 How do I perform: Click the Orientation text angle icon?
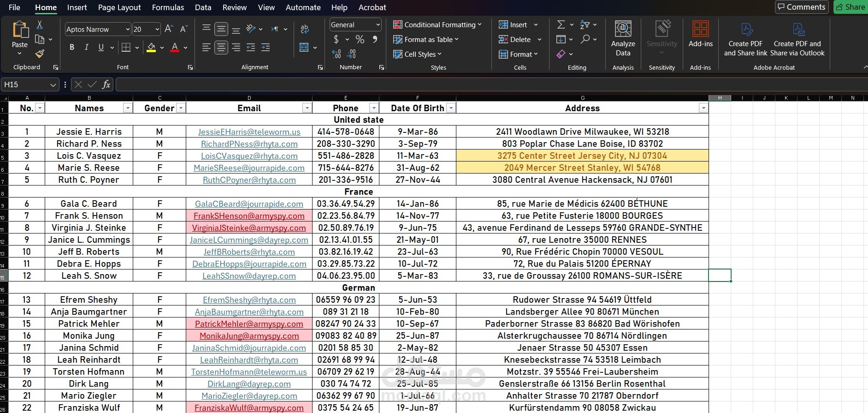(251, 29)
